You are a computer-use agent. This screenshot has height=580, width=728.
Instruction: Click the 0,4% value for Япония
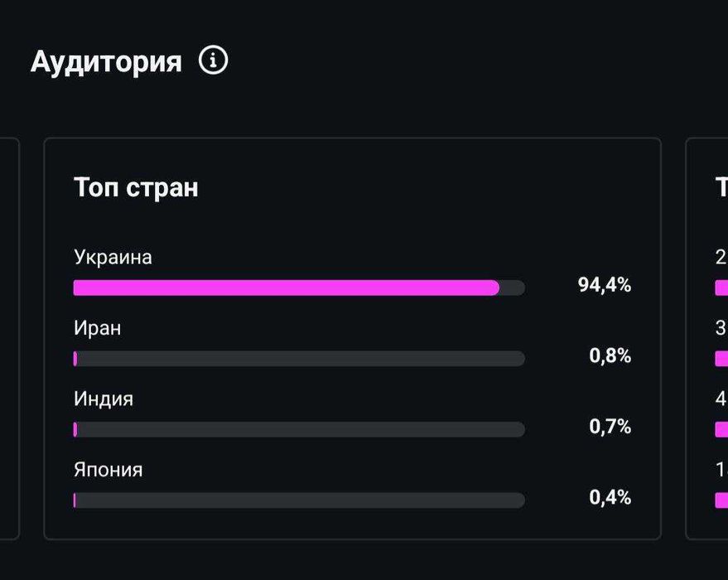pos(610,498)
